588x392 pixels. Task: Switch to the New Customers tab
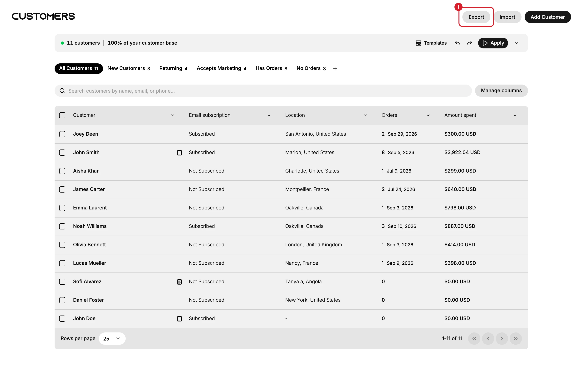coord(129,68)
